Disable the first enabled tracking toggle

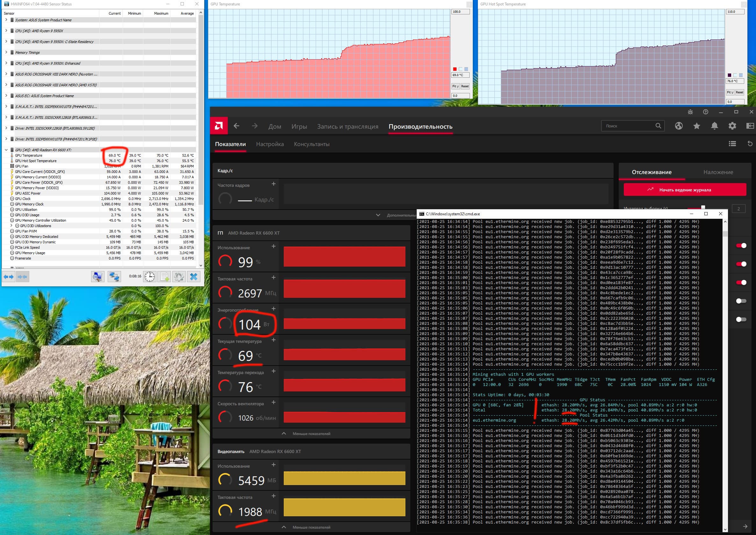click(x=741, y=246)
